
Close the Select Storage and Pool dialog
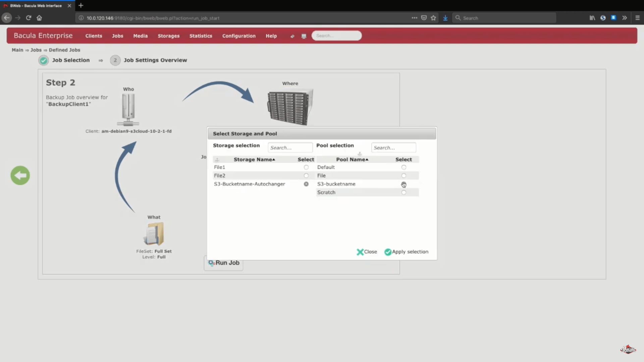[367, 252]
